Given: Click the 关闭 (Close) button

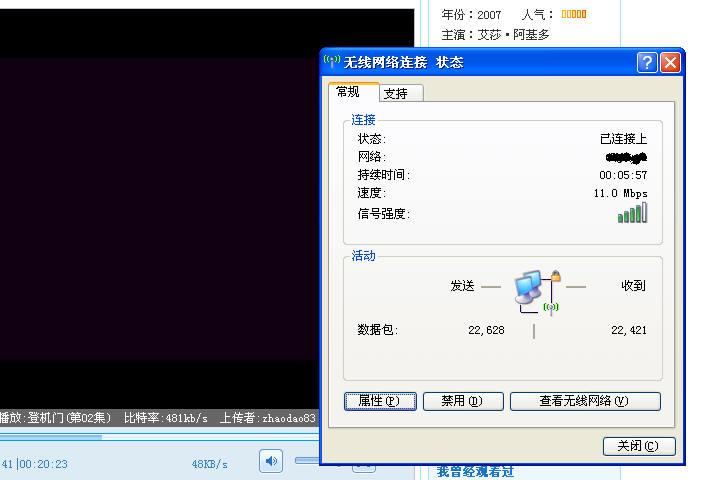Looking at the screenshot, I should click(x=639, y=446).
